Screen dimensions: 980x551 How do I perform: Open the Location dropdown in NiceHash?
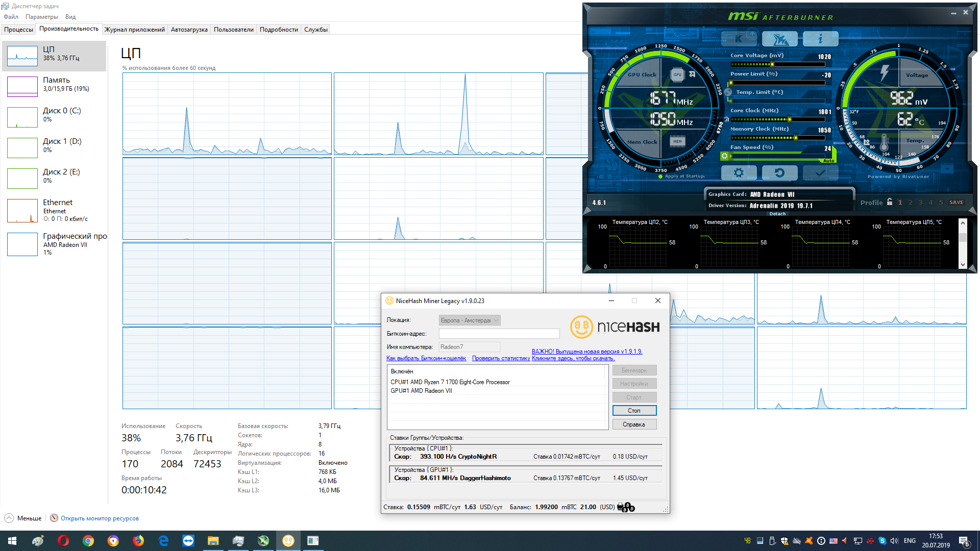click(x=470, y=320)
